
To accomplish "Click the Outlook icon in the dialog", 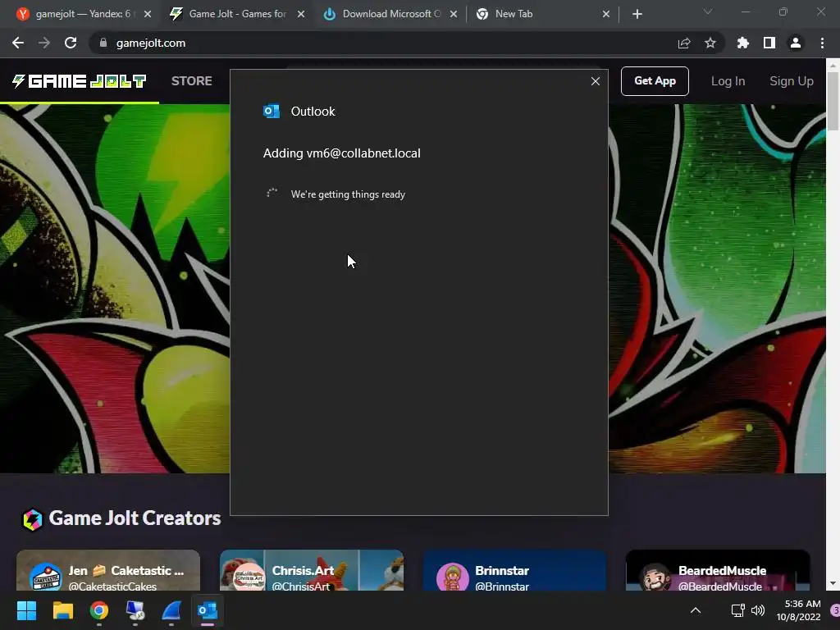I will [272, 111].
